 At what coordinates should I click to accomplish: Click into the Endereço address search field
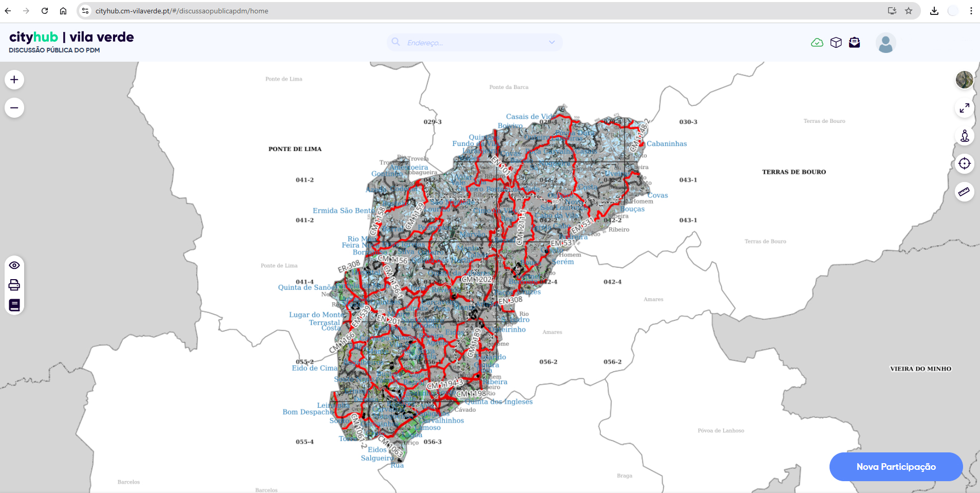[473, 43]
